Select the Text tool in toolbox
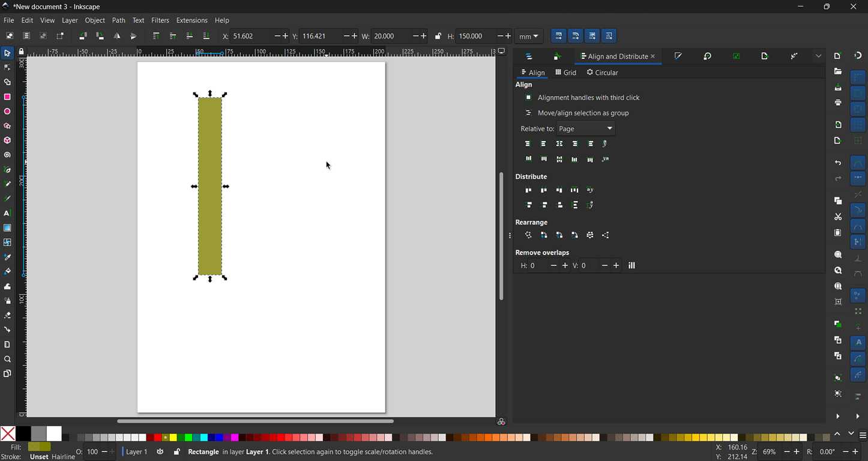868x461 pixels. [7, 213]
